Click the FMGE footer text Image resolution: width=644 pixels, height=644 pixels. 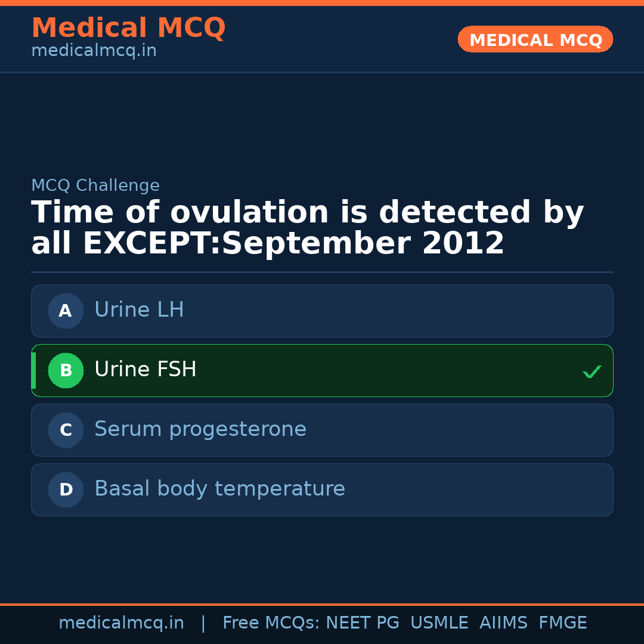click(x=562, y=623)
